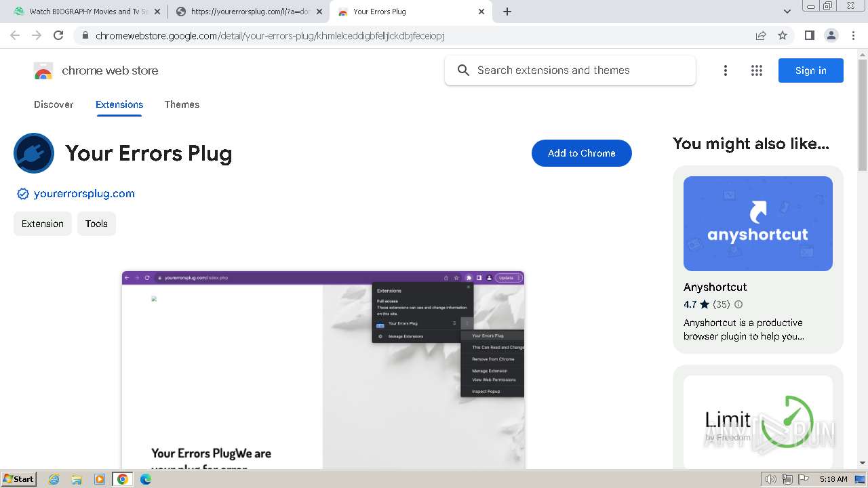
Task: Close the Watch BIOGRAPHY Movies tab
Action: point(157,12)
